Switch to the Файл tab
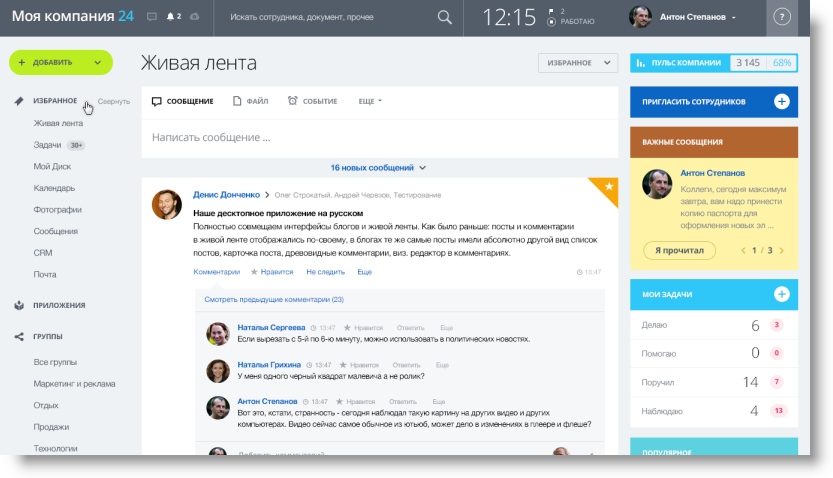The width and height of the screenshot is (833, 478). coord(250,101)
